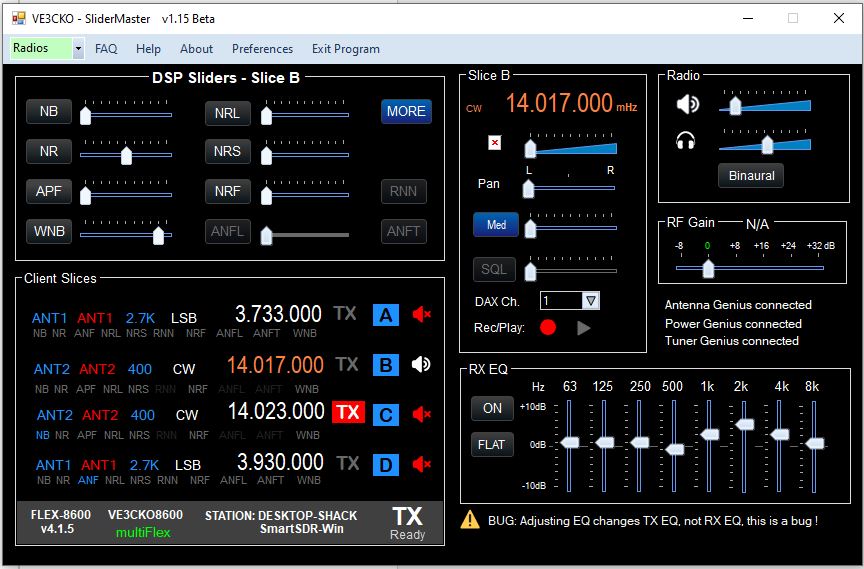This screenshot has height=569, width=864.
Task: Turn RX EQ ON
Action: point(492,408)
